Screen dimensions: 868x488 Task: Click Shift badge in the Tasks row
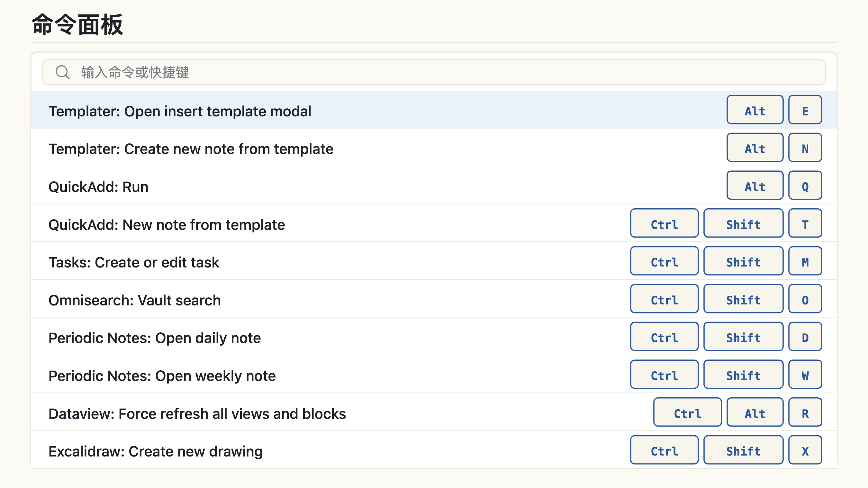(x=743, y=260)
